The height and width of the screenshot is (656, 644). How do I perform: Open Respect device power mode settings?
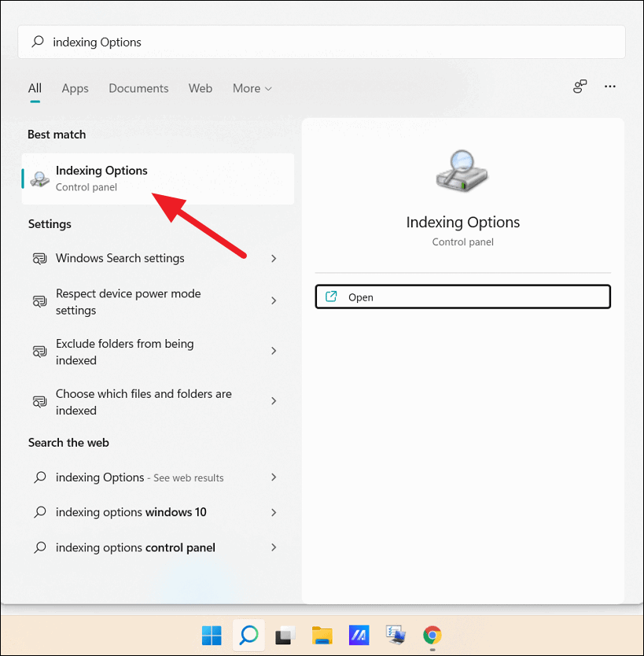click(x=158, y=301)
